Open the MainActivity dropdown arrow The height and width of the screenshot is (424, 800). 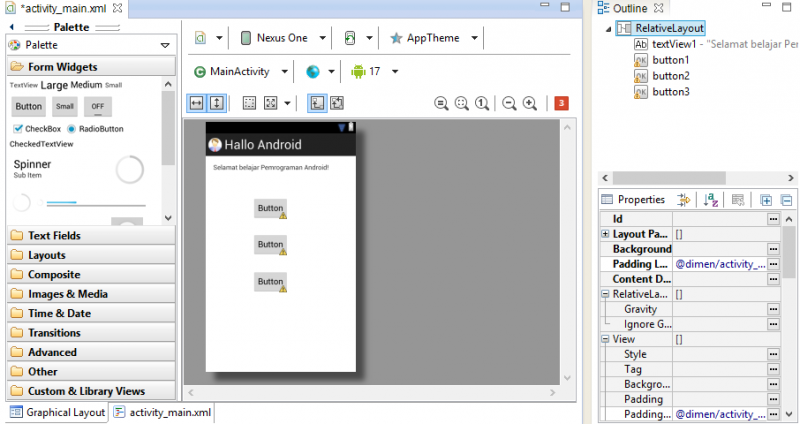[x=285, y=71]
